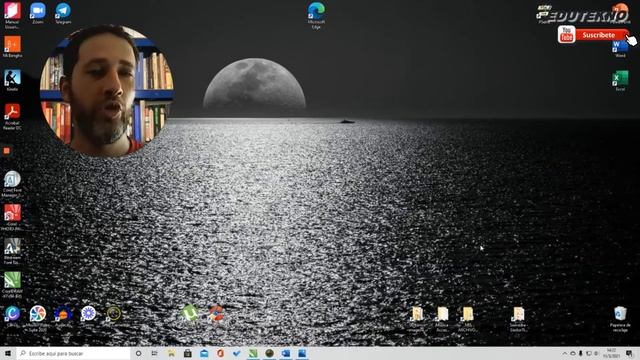Open the pink Manual desktop shortcut
Viewport: 640px width, 360px height.
point(12,16)
